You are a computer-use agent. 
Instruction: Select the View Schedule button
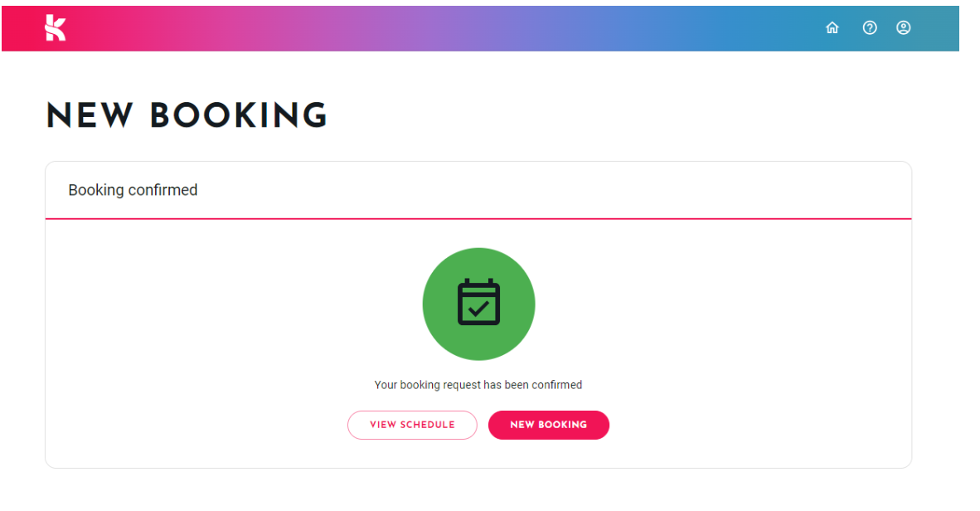(x=413, y=425)
